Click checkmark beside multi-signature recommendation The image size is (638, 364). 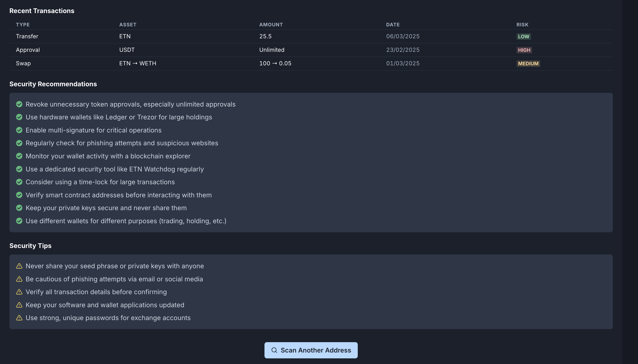click(x=19, y=130)
